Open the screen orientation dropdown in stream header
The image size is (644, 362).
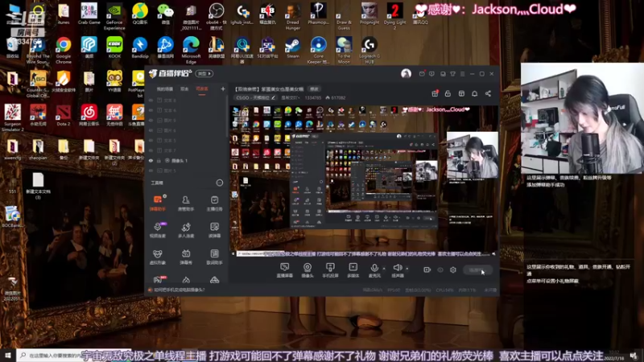(291, 97)
